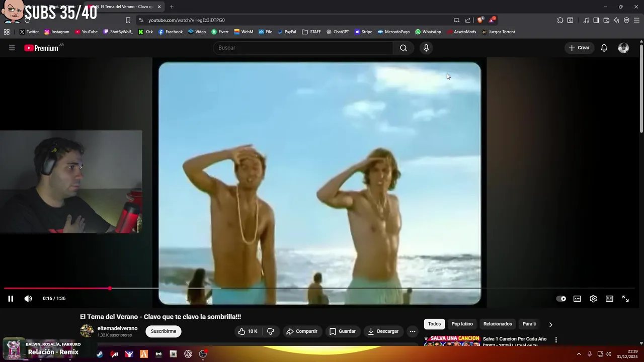Open the MercadoPago bookmark
The image size is (644, 362).
393,32
